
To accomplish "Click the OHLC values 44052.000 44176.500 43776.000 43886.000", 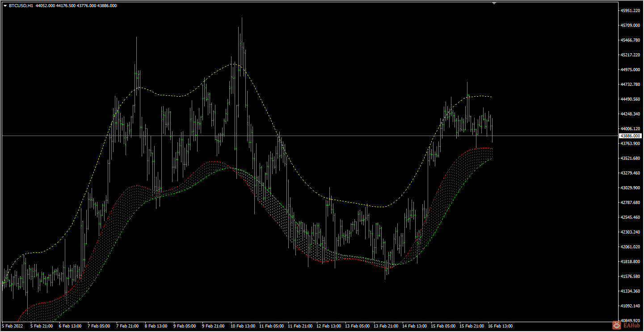I will tap(76, 6).
